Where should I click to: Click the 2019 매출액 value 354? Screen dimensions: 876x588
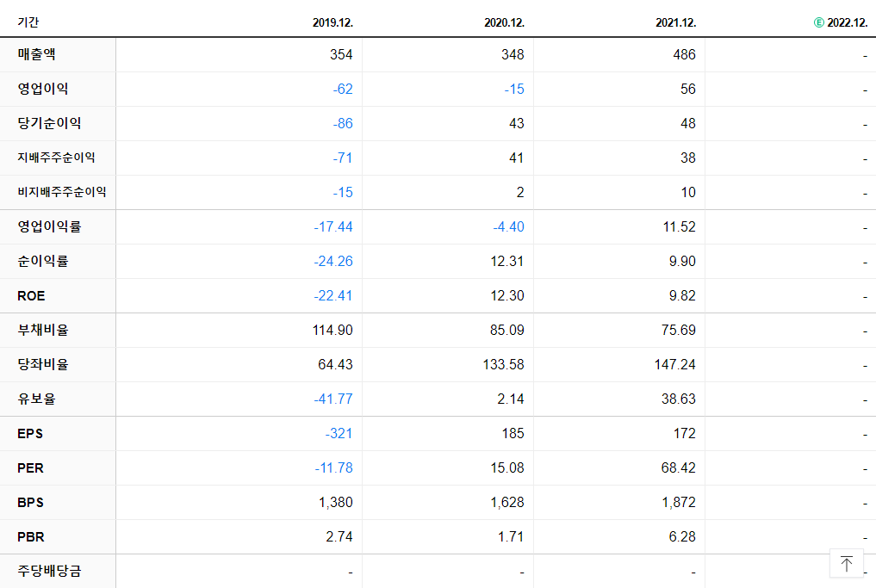341,55
